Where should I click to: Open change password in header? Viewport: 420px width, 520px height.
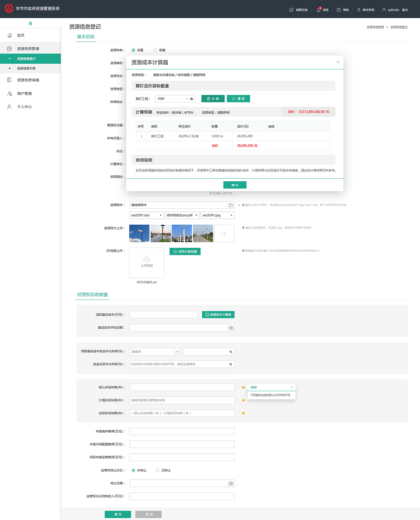tap(366, 10)
